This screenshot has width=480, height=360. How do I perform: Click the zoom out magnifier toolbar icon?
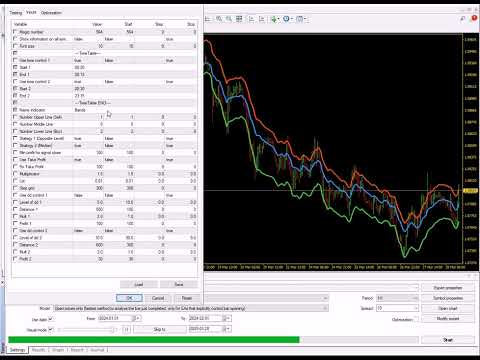tap(229, 19)
